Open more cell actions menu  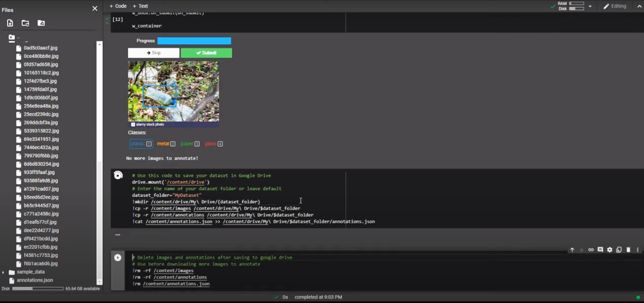pos(638,250)
